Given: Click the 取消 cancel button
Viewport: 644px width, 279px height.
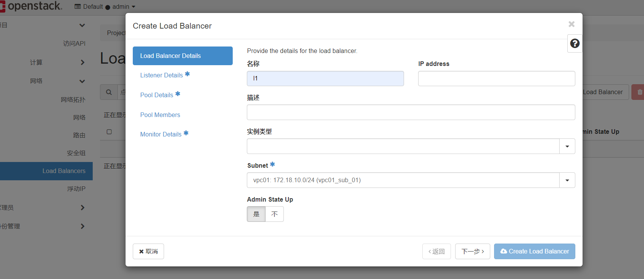Looking at the screenshot, I should click(148, 251).
